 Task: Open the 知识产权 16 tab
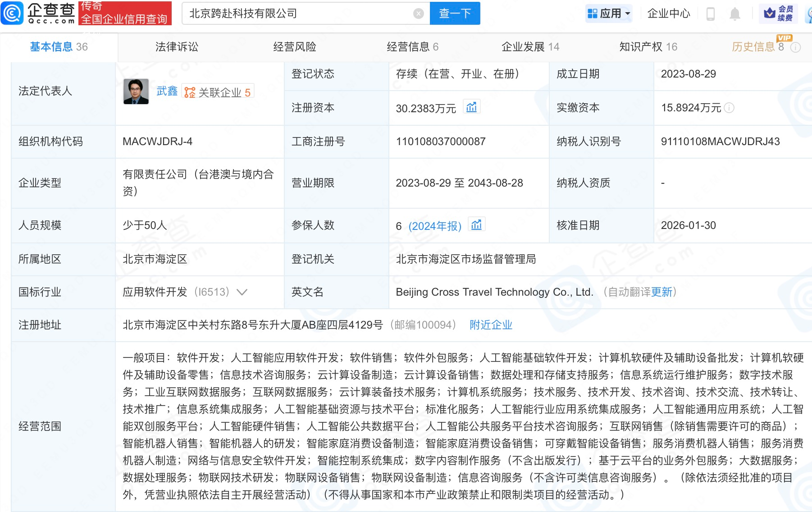pos(648,47)
